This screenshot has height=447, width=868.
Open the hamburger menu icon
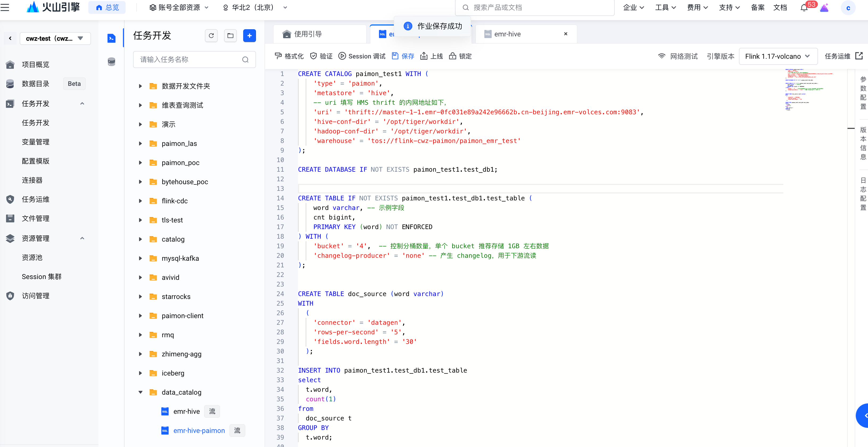(x=5, y=7)
